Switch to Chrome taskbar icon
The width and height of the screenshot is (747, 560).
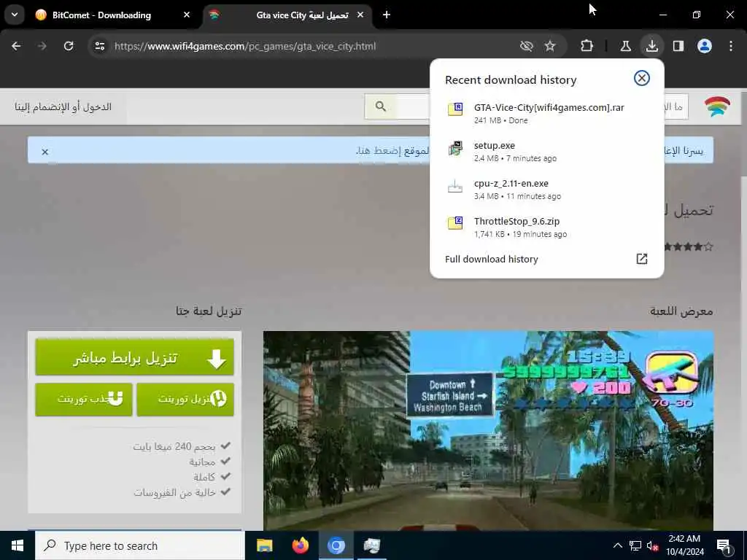[336, 545]
